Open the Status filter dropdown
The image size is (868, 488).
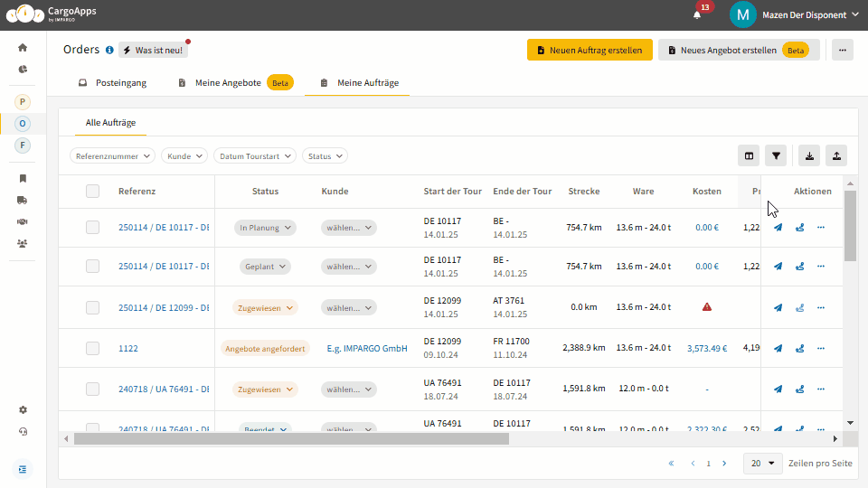click(x=325, y=156)
